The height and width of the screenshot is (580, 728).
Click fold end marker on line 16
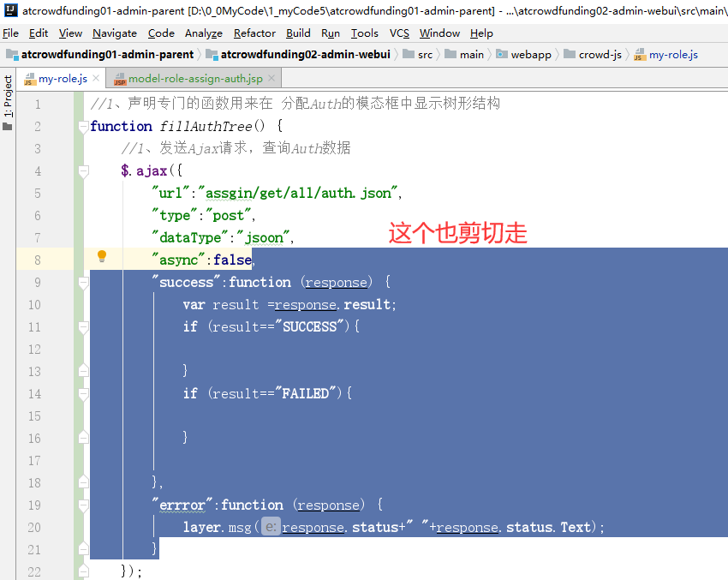84,438
